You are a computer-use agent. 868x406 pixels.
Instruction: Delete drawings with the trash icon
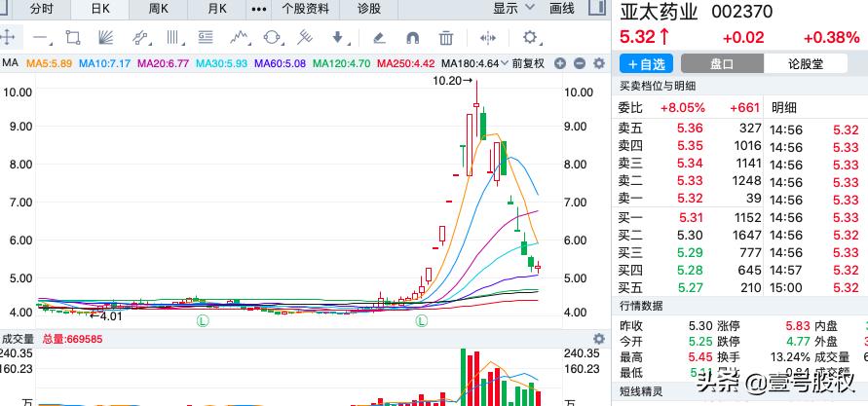click(445, 38)
